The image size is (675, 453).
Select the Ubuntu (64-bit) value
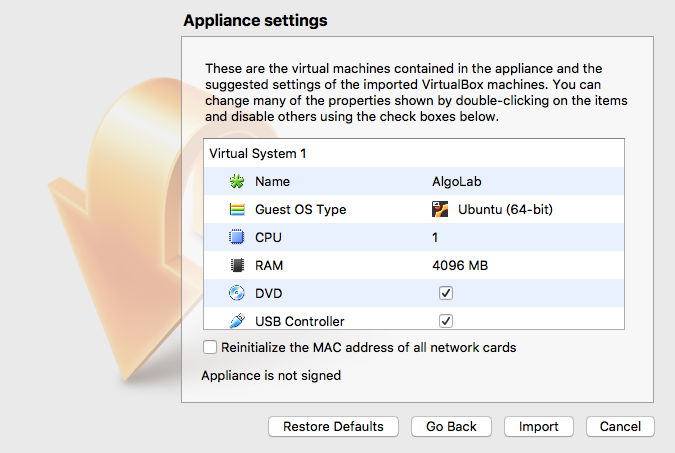[x=505, y=209]
